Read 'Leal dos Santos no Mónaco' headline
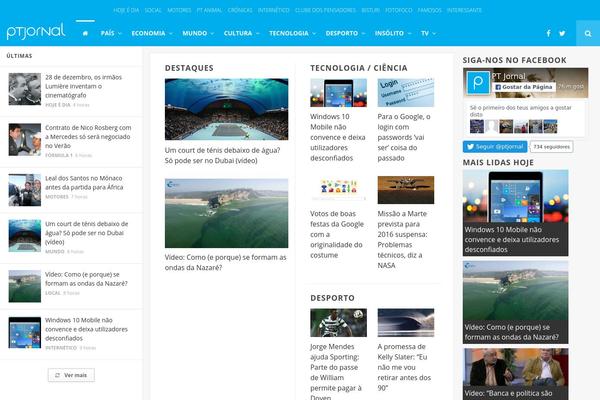Image resolution: width=600 pixels, height=400 pixels. 84,183
